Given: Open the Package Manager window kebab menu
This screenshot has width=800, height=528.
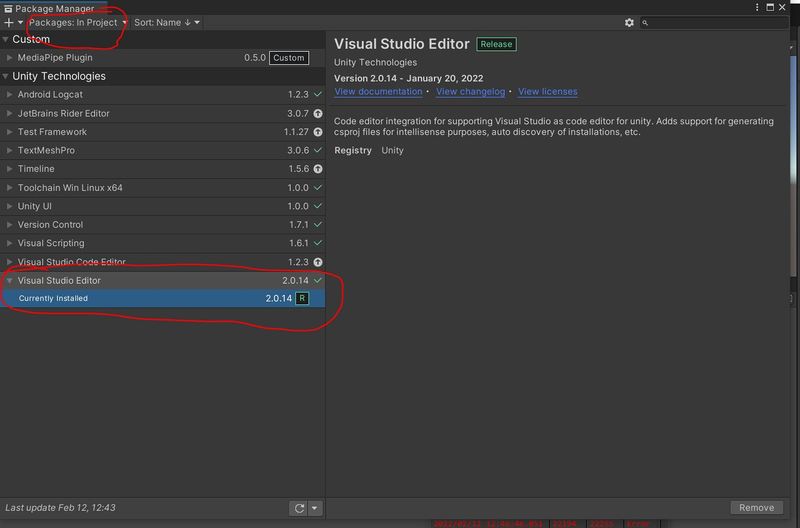Looking at the screenshot, I should point(757,7).
